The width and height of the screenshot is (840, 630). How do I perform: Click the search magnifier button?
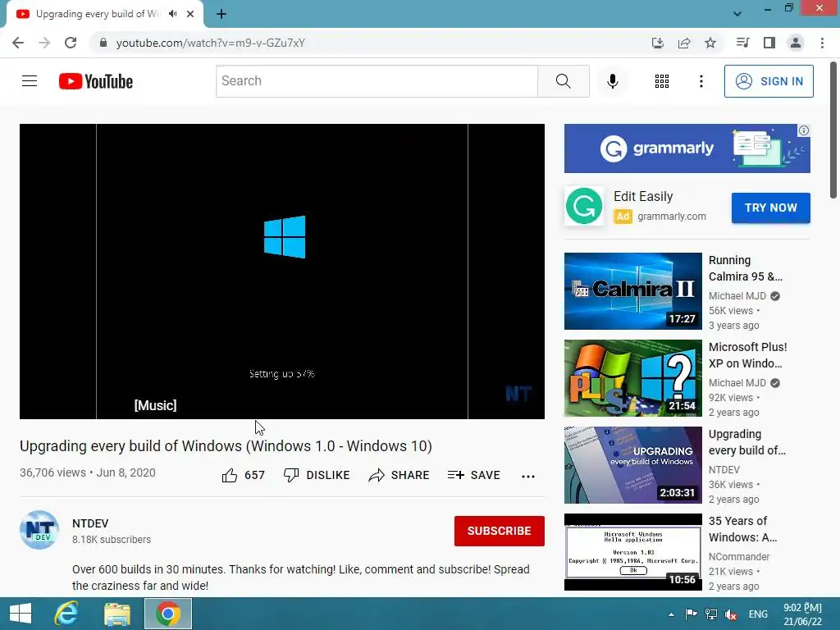pos(563,81)
